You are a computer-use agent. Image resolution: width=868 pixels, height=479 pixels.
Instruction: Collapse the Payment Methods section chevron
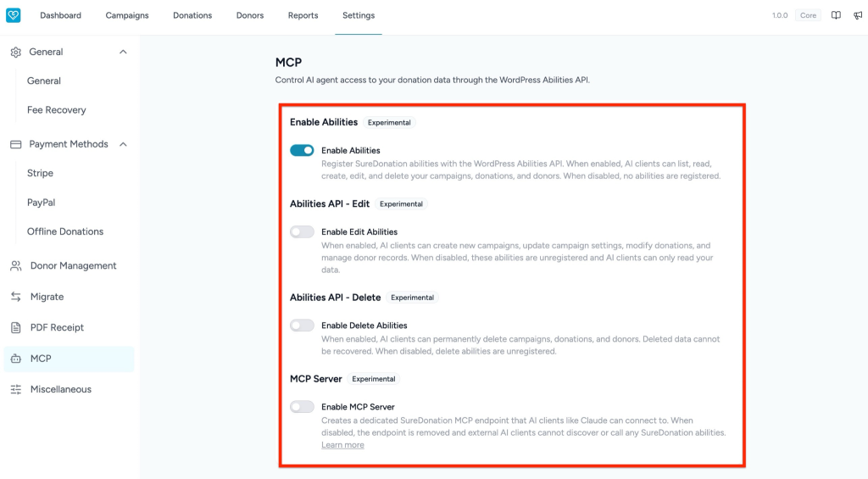click(x=123, y=144)
